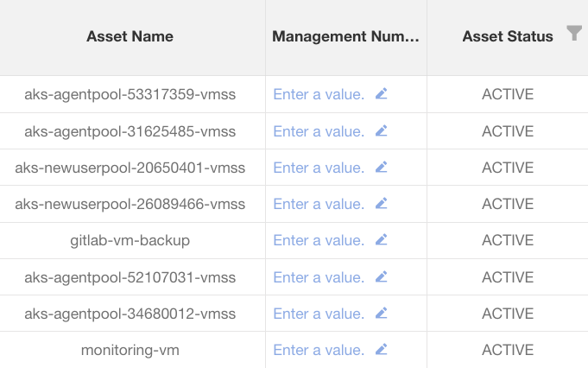Click ACTIVE status for aks-agentpool-34680012-vmss

tap(507, 314)
